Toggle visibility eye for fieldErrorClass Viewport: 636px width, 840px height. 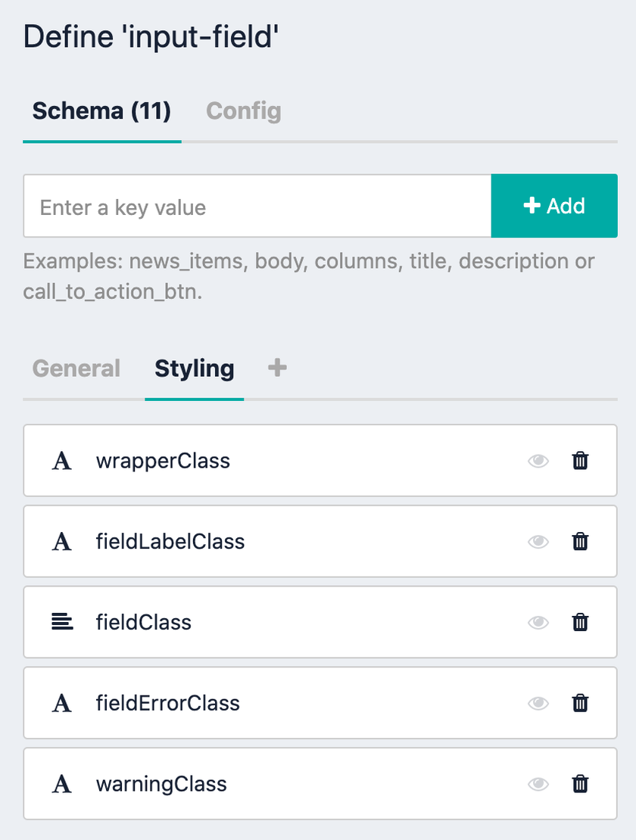tap(538, 703)
